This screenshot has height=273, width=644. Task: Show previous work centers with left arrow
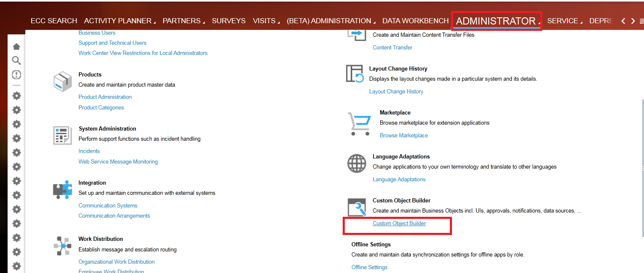pyautogui.click(x=623, y=21)
